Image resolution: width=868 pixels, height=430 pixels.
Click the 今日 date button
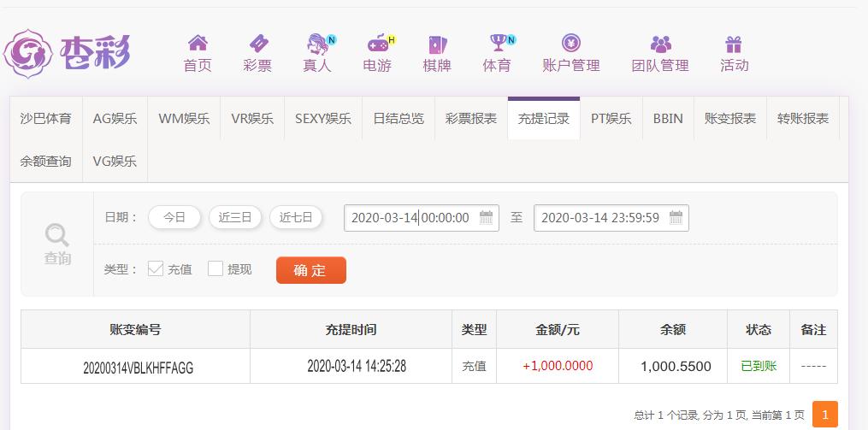click(174, 217)
